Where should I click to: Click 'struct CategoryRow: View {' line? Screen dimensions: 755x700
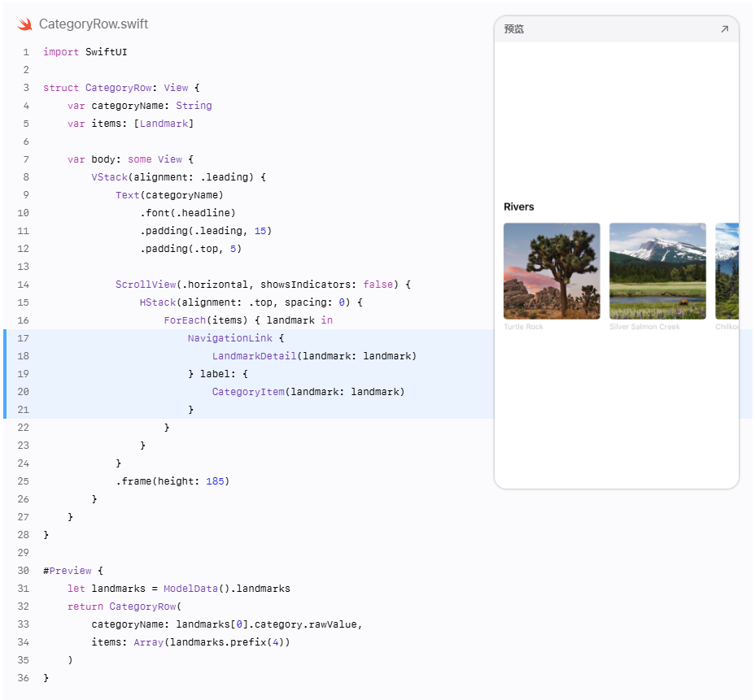pyautogui.click(x=121, y=88)
